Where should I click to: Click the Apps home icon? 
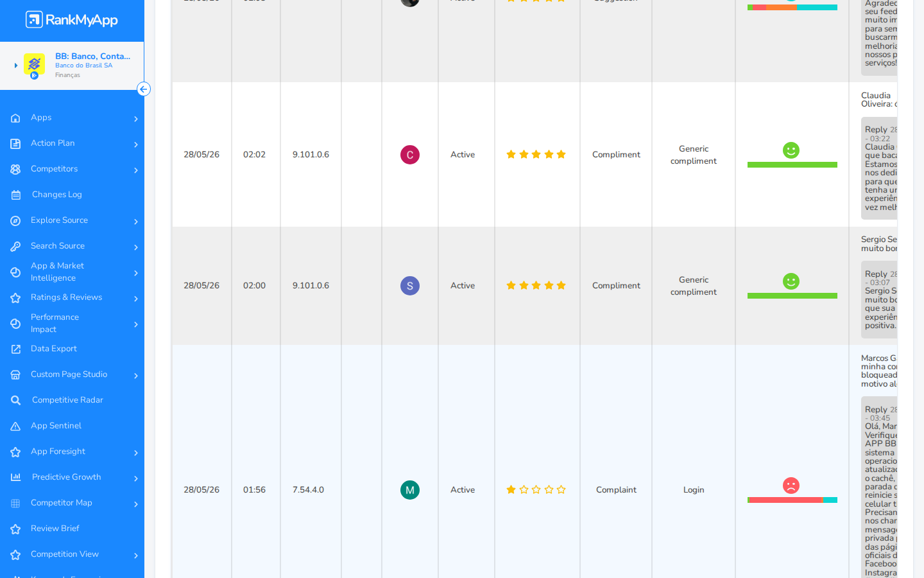tap(15, 118)
